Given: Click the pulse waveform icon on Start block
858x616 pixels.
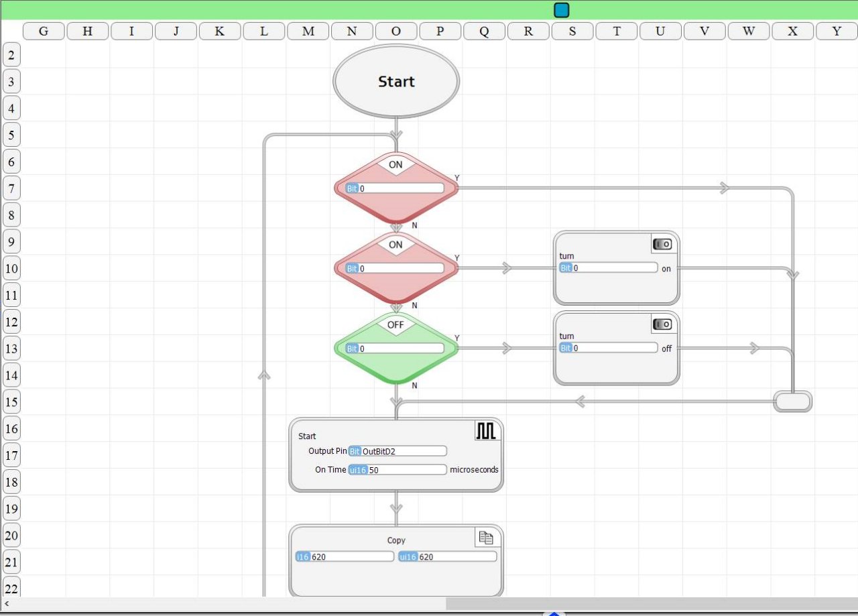Looking at the screenshot, I should click(x=486, y=431).
